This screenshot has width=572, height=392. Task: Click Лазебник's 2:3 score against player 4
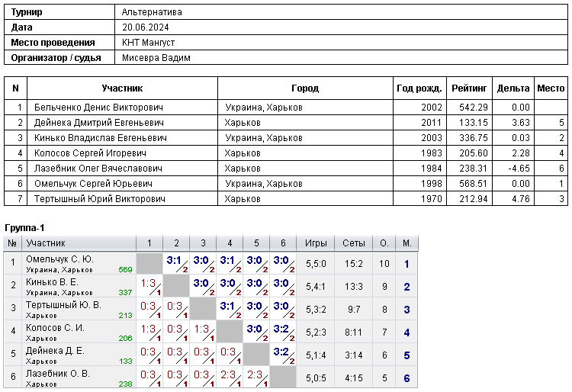tap(228, 375)
